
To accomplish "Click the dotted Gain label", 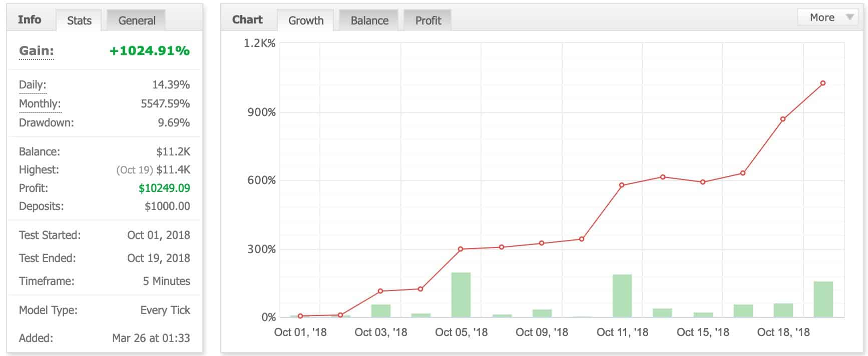I will coord(37,50).
